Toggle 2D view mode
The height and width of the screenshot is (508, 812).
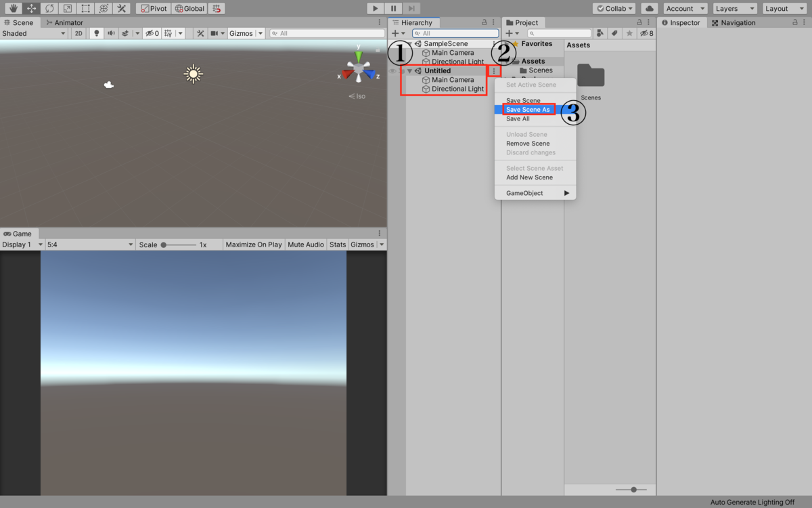(x=78, y=33)
